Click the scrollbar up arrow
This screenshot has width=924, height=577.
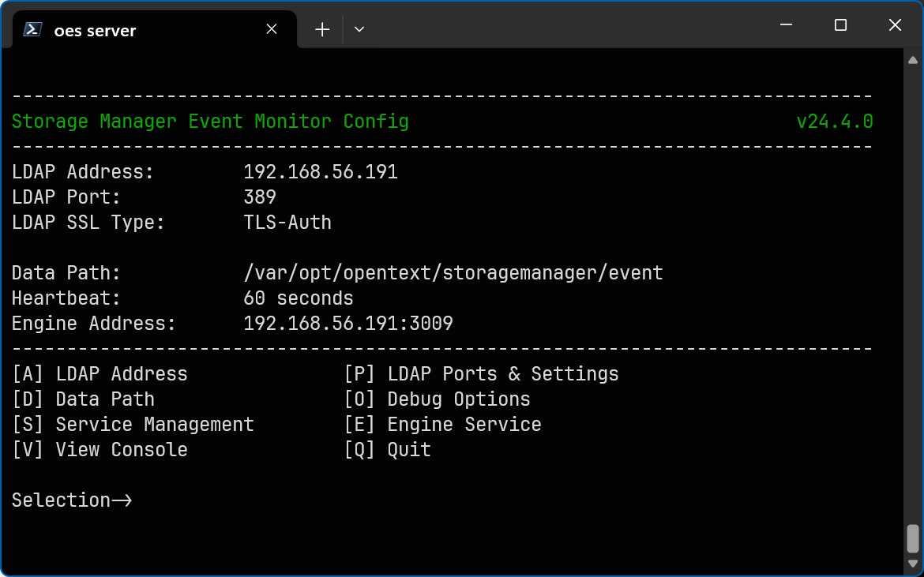coord(915,59)
